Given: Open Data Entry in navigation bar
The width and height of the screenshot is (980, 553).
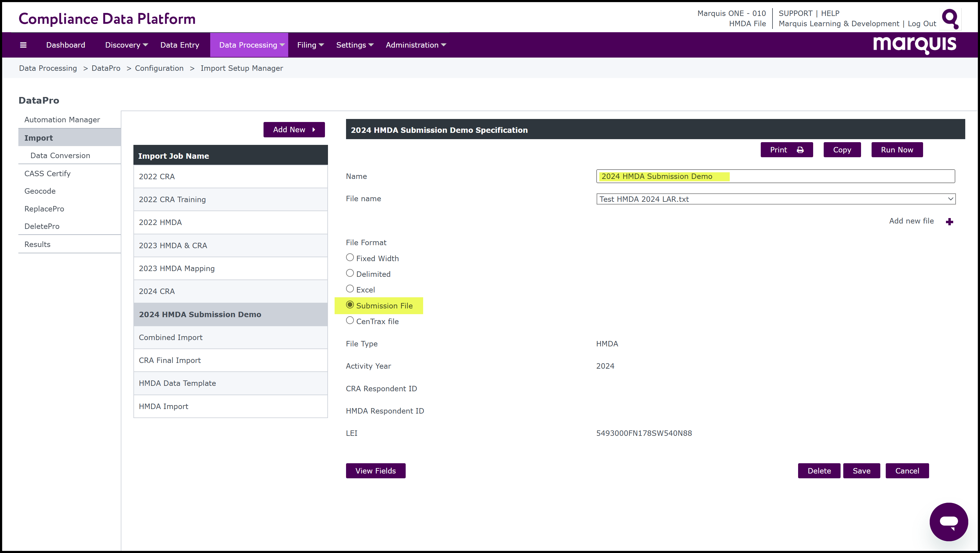Looking at the screenshot, I should tap(179, 45).
